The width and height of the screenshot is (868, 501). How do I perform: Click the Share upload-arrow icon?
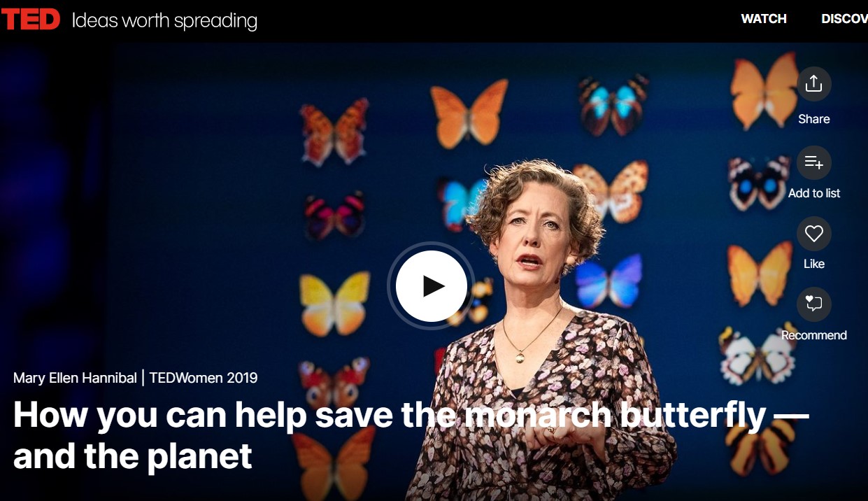pos(814,84)
